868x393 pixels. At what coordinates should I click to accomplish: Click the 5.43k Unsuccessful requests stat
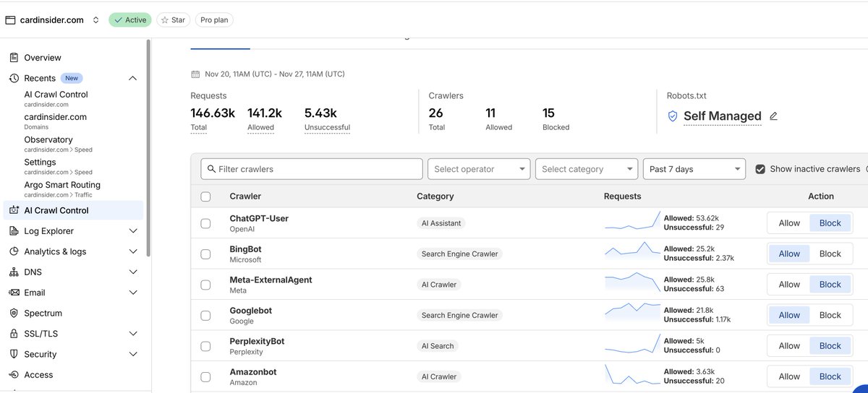(328, 118)
